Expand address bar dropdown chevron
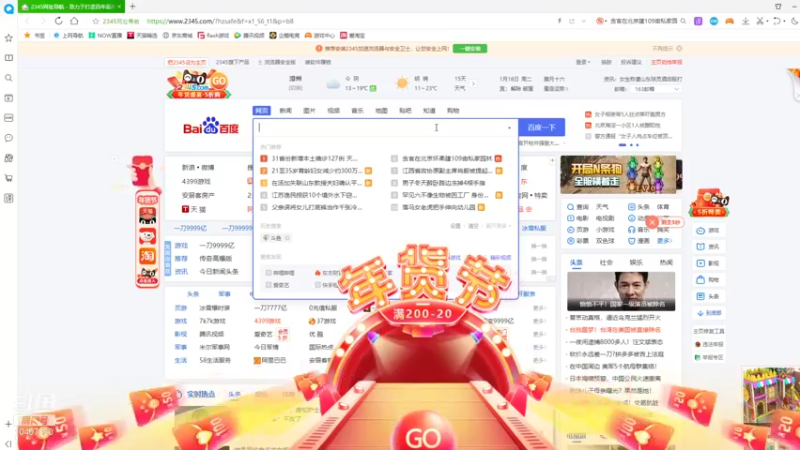Viewport: 800px width, 450px height. [583, 21]
